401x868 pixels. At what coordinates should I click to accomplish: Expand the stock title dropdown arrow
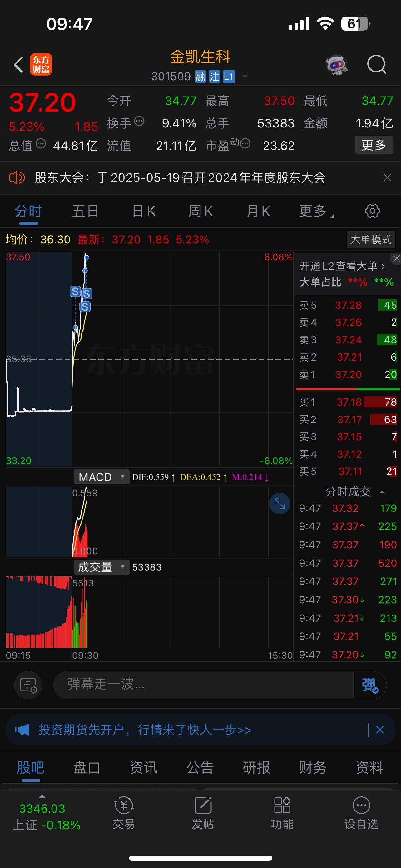pyautogui.click(x=245, y=77)
